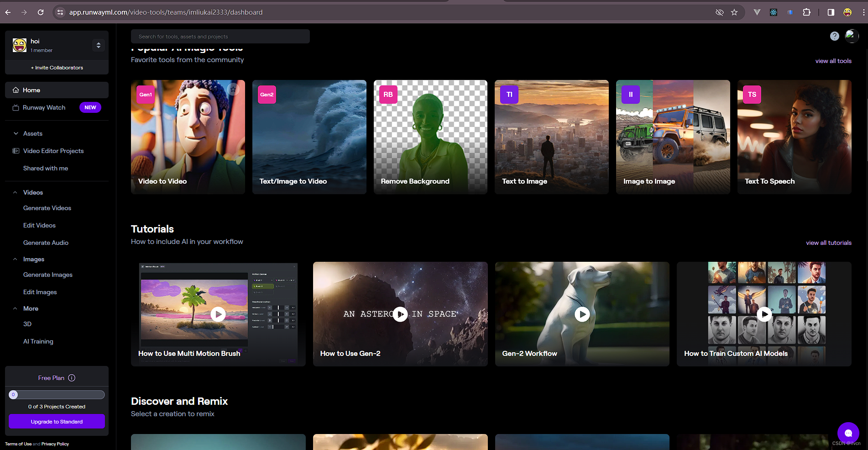The height and width of the screenshot is (450, 868).
Task: Collapse the Videos section
Action: point(16,192)
